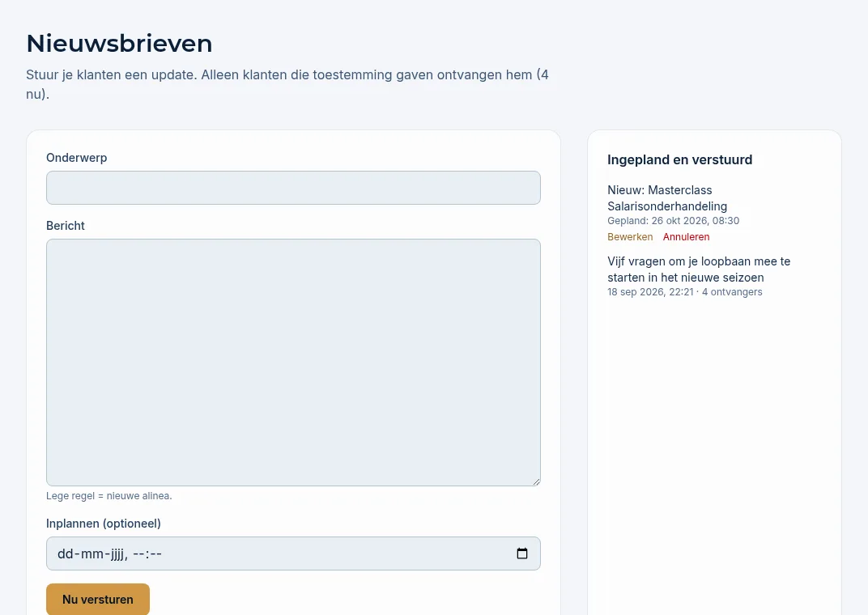Click the 'Inplannen (optioneel)' label
This screenshot has width=868, height=615.
click(104, 524)
